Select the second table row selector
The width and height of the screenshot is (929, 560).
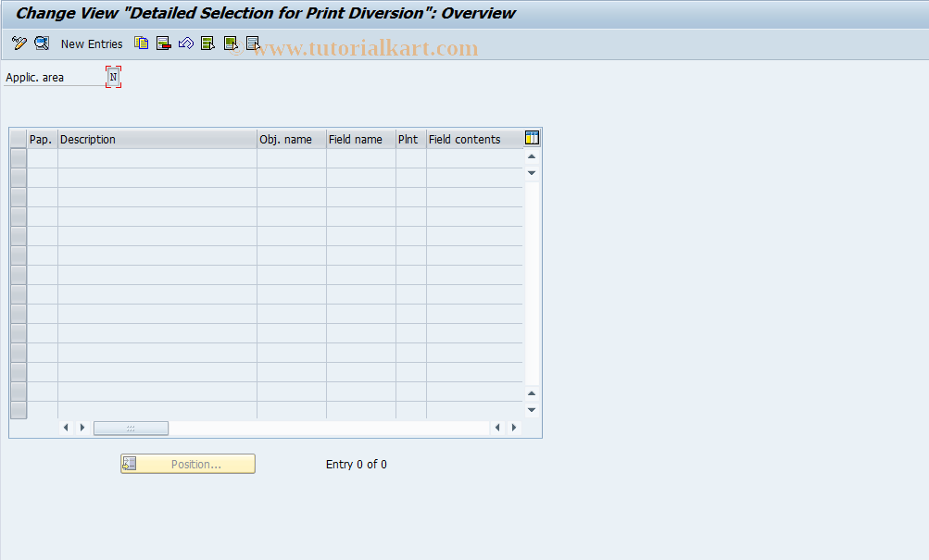[19, 178]
